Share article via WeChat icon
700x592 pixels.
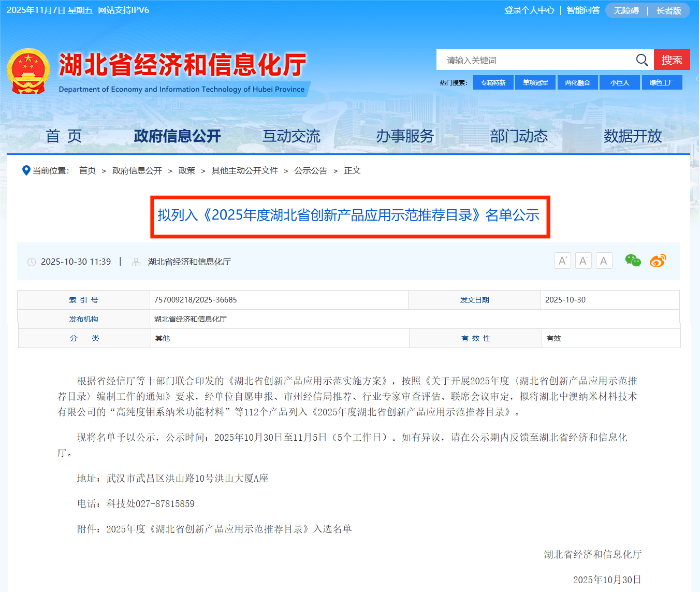[633, 261]
